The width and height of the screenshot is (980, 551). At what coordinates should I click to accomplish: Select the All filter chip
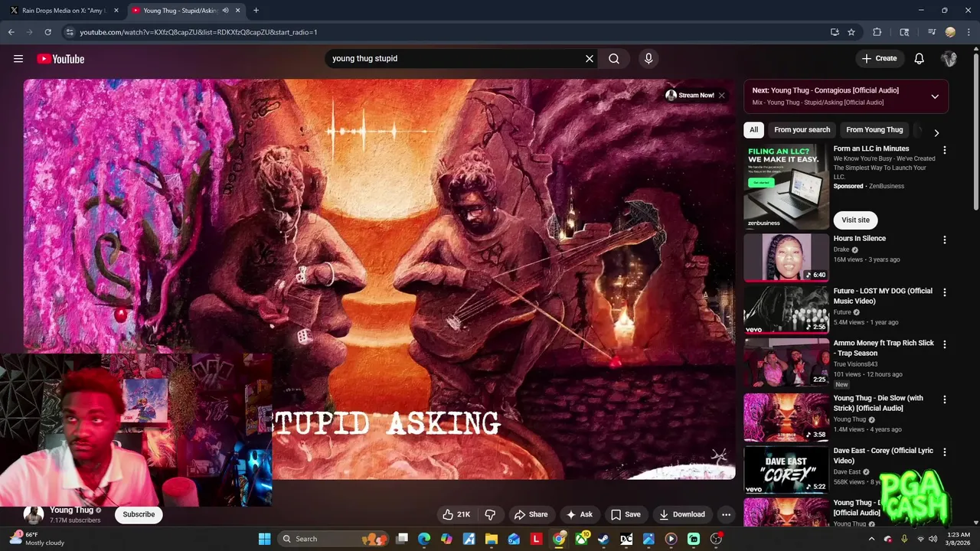(x=753, y=130)
